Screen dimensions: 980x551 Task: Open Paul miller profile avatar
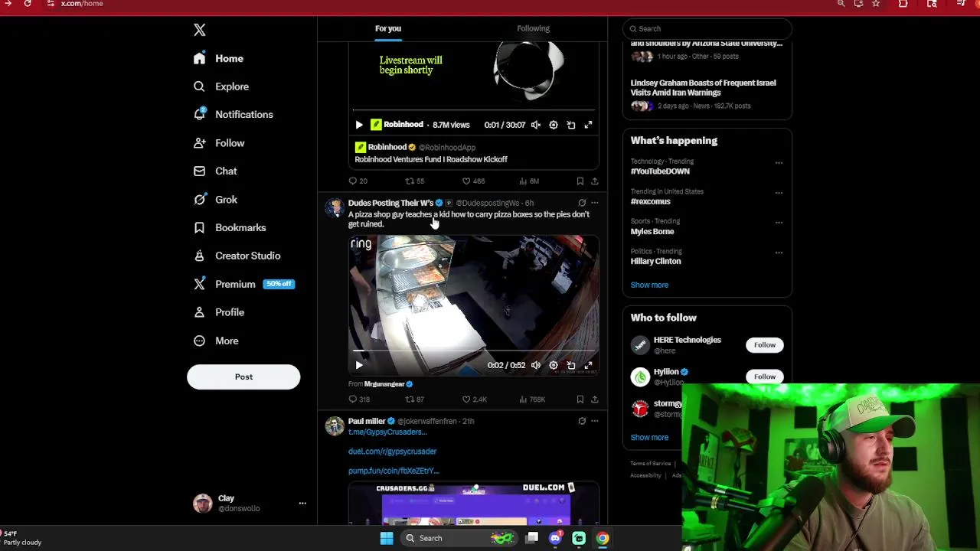(335, 426)
